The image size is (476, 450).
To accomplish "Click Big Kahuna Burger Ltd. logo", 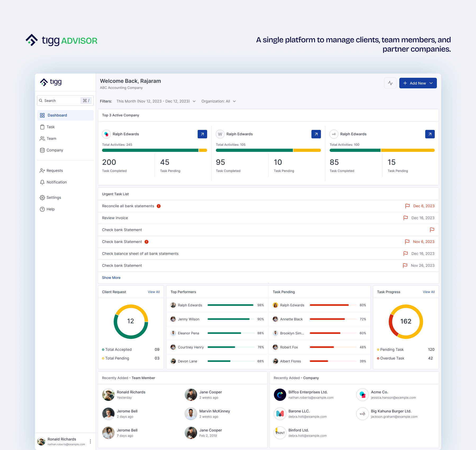I will point(362,414).
